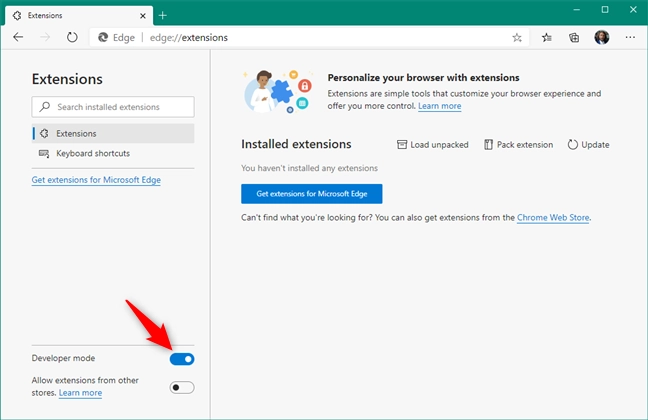The height and width of the screenshot is (420, 648).
Task: Go back using the back arrow
Action: [x=18, y=38]
